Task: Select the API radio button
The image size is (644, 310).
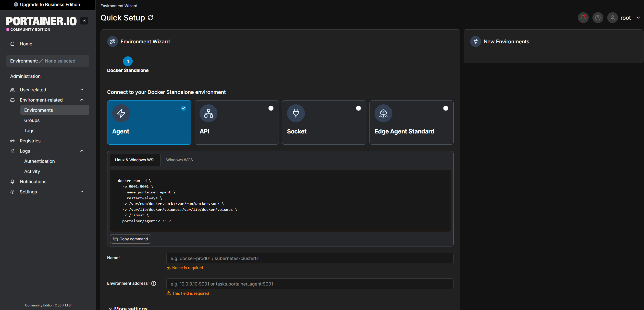Action: (271, 108)
